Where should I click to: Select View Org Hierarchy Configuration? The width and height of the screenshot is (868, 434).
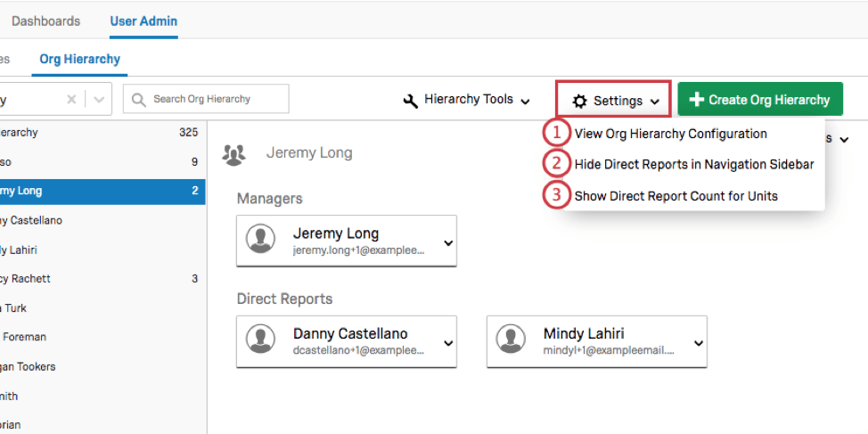[x=670, y=134]
